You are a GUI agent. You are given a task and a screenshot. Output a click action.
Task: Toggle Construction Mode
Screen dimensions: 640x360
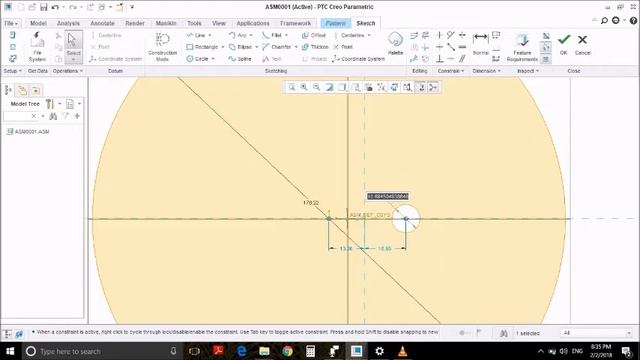tap(162, 47)
